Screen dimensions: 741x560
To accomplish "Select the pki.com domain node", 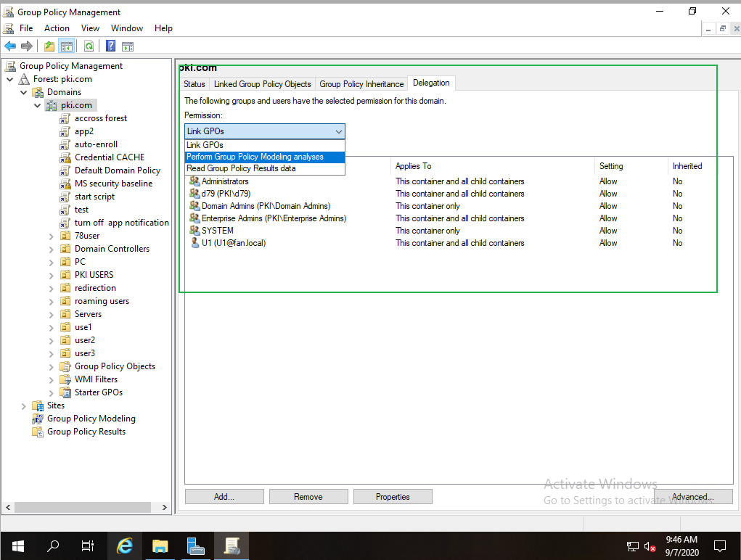I will pyautogui.click(x=76, y=105).
